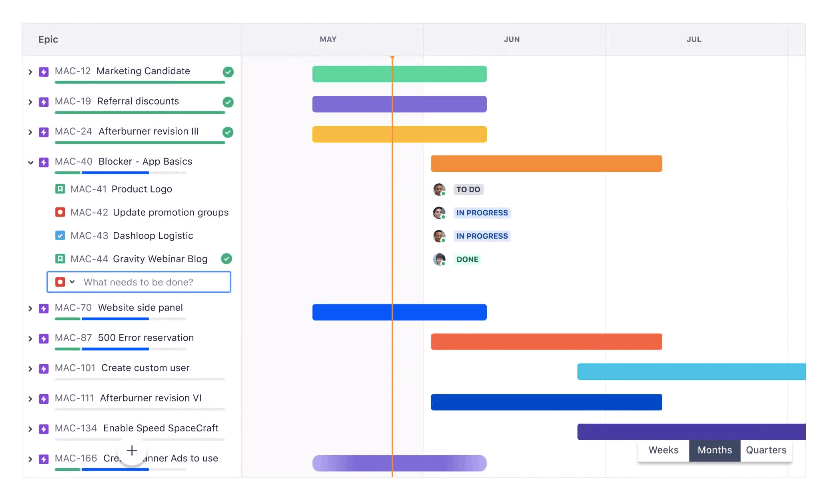Select the green Marketing Candidate timeline bar
Screen dimensions: 831x504
point(400,74)
